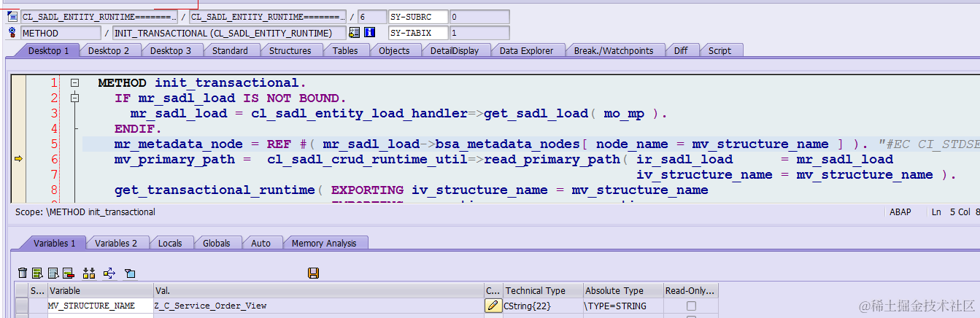Image resolution: width=980 pixels, height=318 pixels.
Task: Collapse the METHOD init_transactional block
Action: pyautogui.click(x=74, y=83)
